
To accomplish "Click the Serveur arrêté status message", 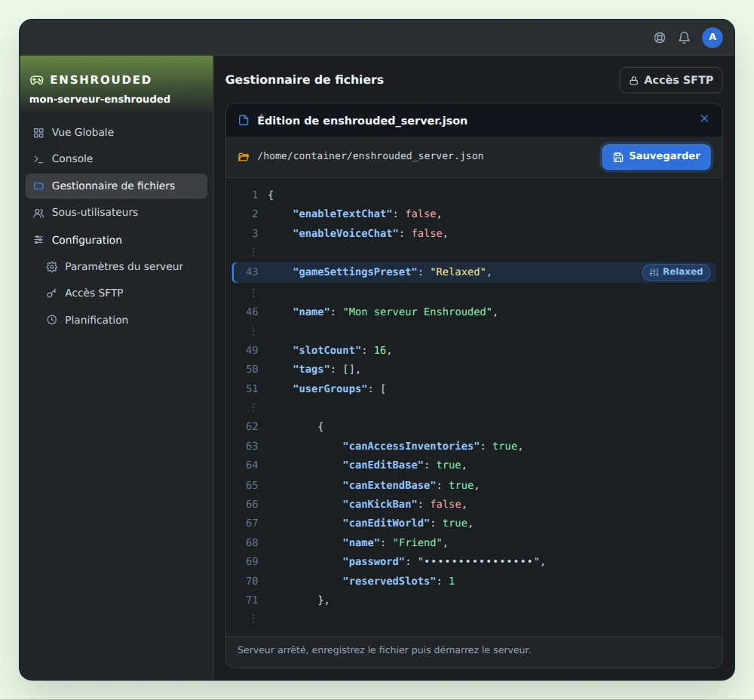I will pos(384,650).
